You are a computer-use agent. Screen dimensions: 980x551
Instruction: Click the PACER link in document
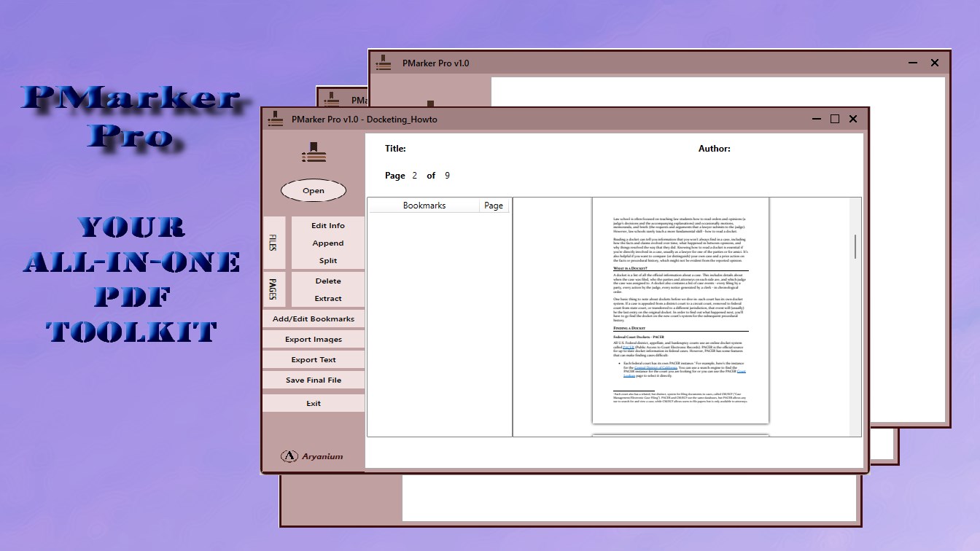click(x=629, y=348)
